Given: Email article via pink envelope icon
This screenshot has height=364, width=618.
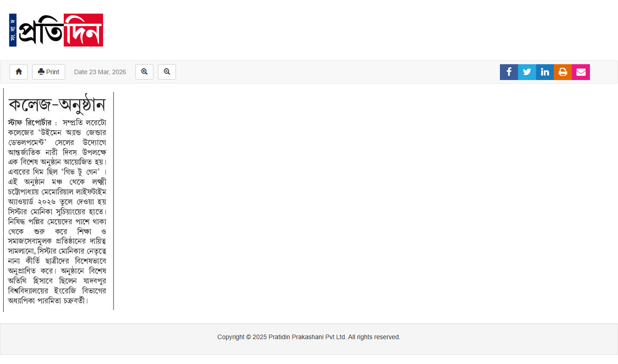Looking at the screenshot, I should (581, 72).
